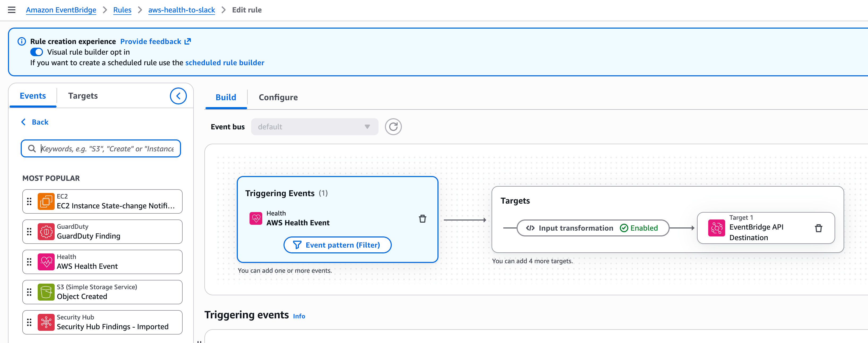
Task: Click the rule creation info icon
Action: coord(22,41)
